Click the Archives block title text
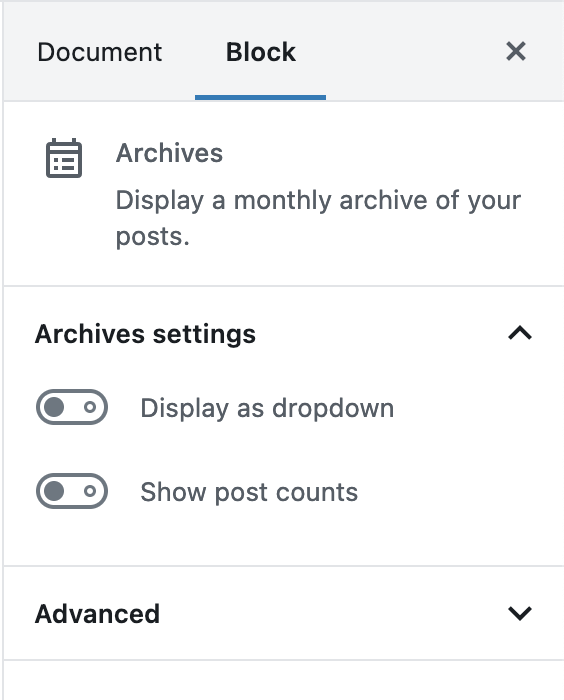 169,153
